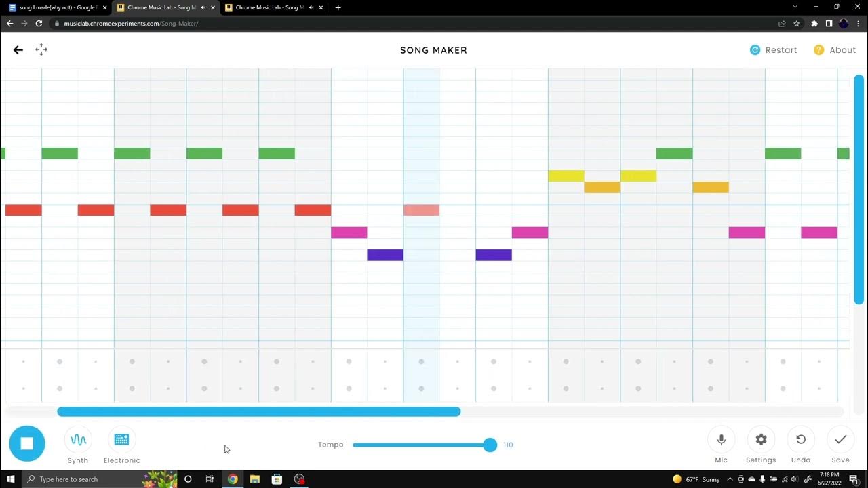This screenshot has width=868, height=488.
Task: Open Chrome from the taskbar
Action: point(233,479)
